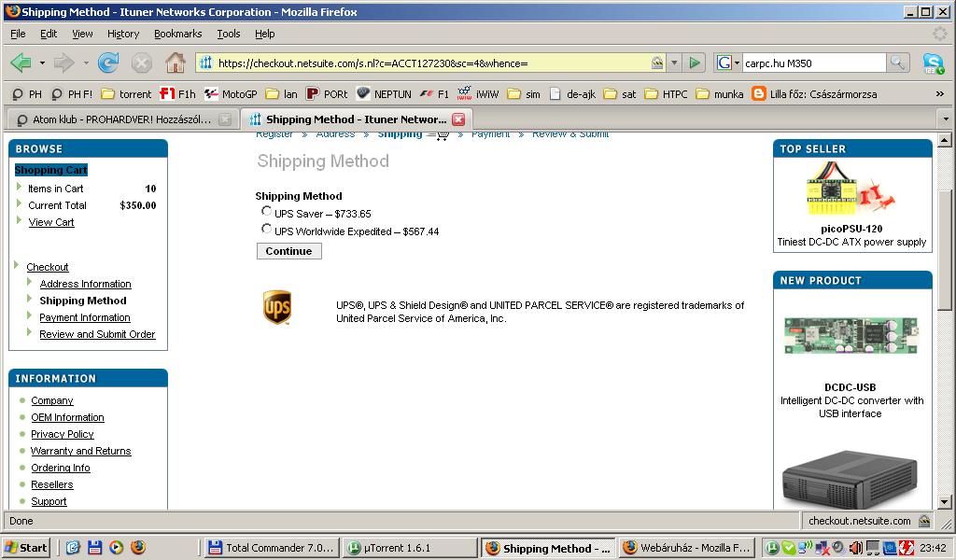Click Internet Explorer quick launch icon

(x=73, y=547)
